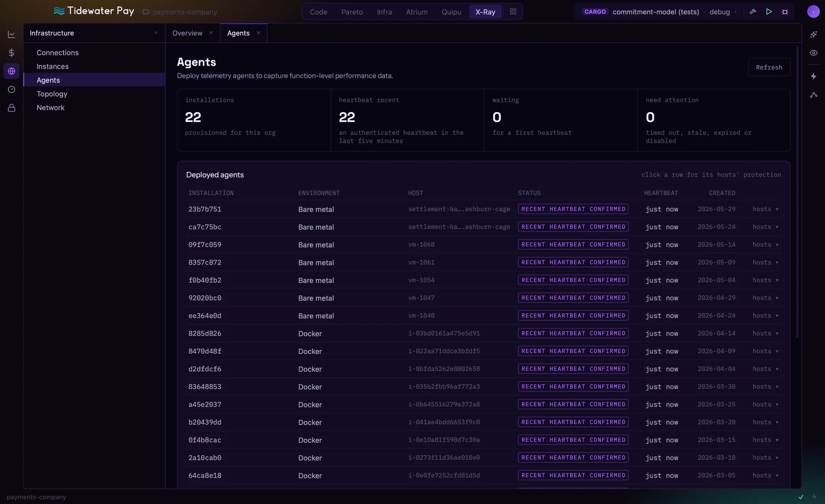Open the sparkle assistant icon in right rail
825x504 pixels.
pos(814,34)
